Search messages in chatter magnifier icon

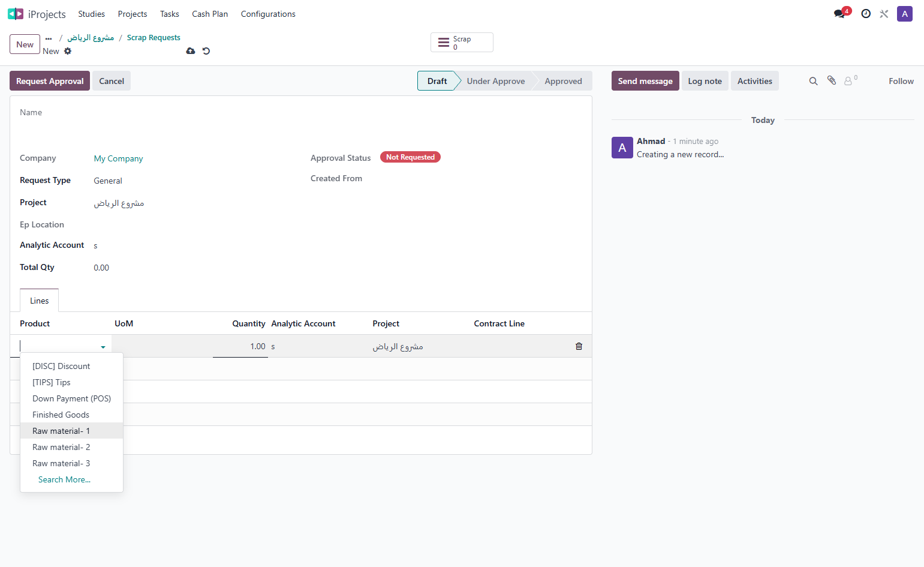pos(813,81)
